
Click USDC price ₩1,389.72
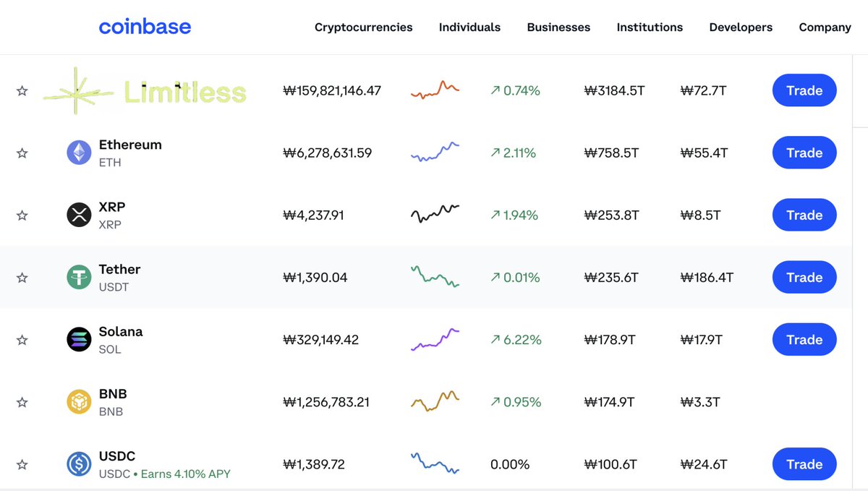[x=314, y=464]
